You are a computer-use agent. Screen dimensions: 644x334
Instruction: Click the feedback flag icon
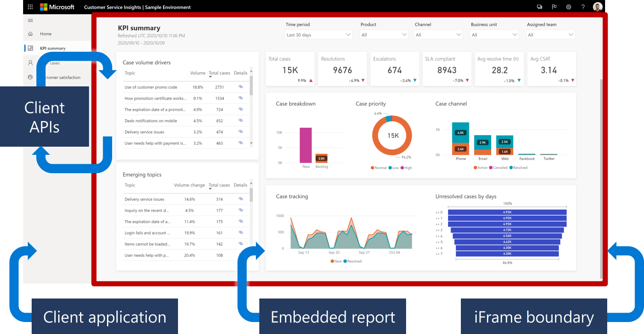point(554,7)
